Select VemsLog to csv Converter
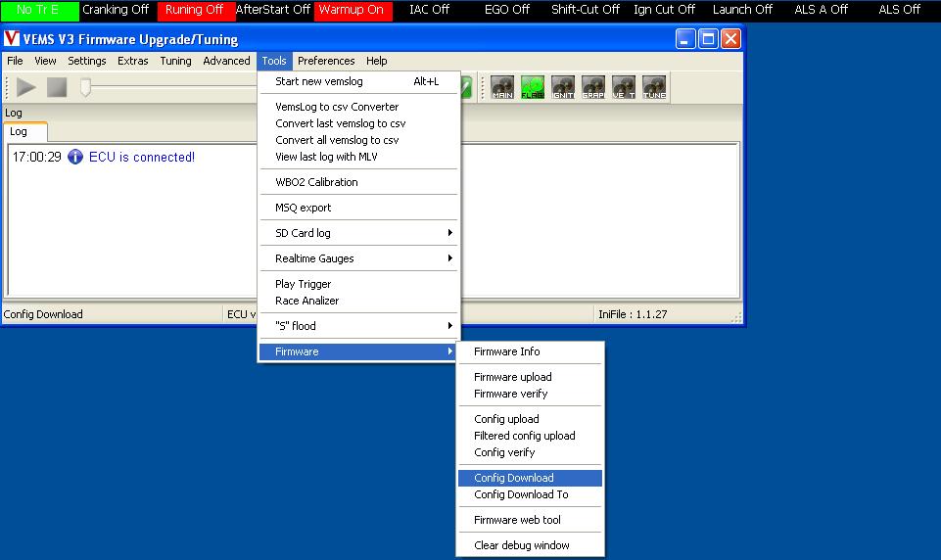Image resolution: width=941 pixels, height=560 pixels. click(x=359, y=107)
